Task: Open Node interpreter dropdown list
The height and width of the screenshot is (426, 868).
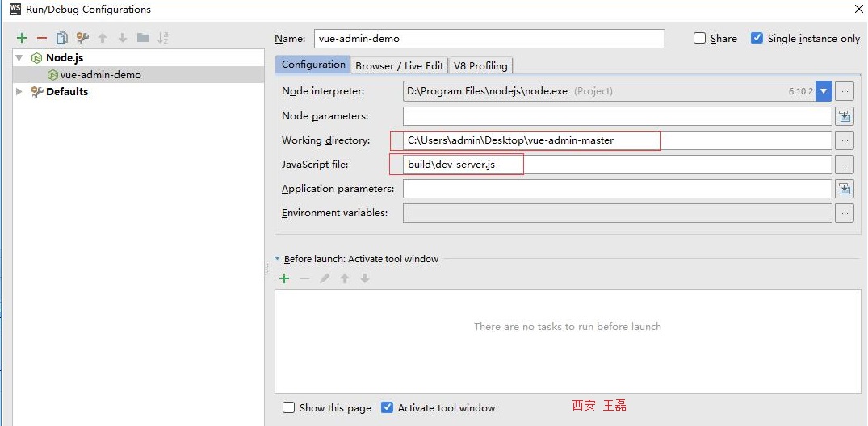Action: pyautogui.click(x=824, y=92)
